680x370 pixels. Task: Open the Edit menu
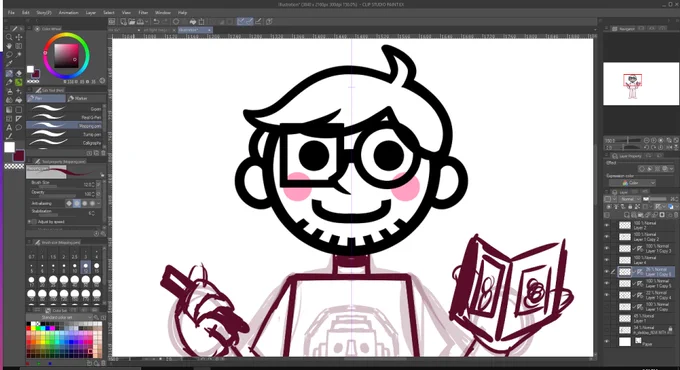(26, 13)
